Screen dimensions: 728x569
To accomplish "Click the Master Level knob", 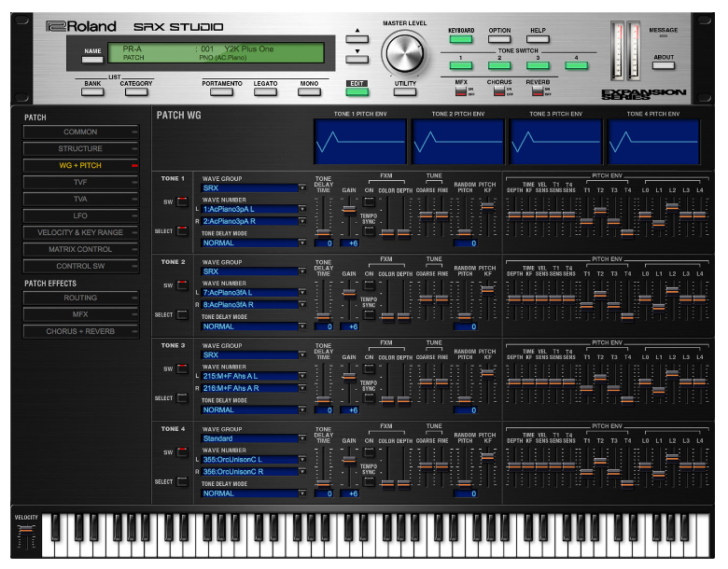I will (x=404, y=53).
